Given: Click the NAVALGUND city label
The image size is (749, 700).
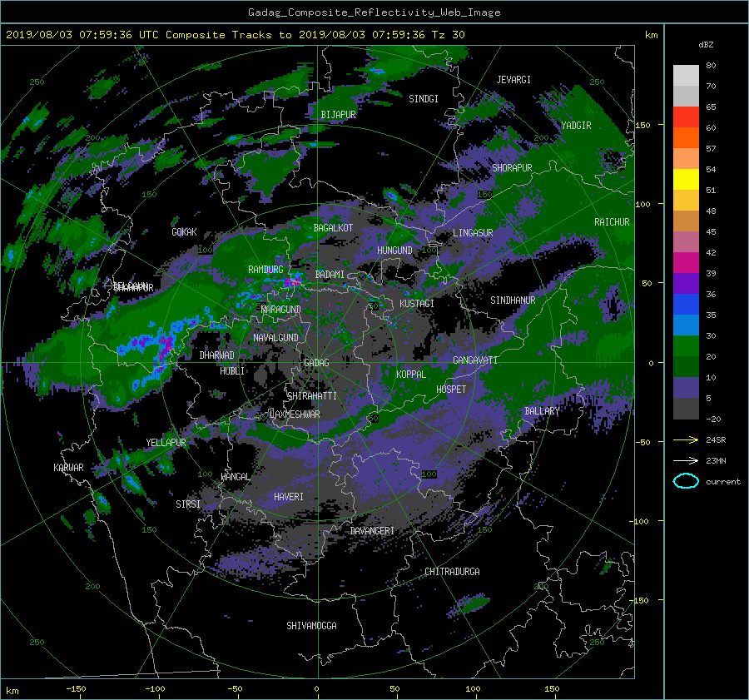Looking at the screenshot, I should (275, 338).
